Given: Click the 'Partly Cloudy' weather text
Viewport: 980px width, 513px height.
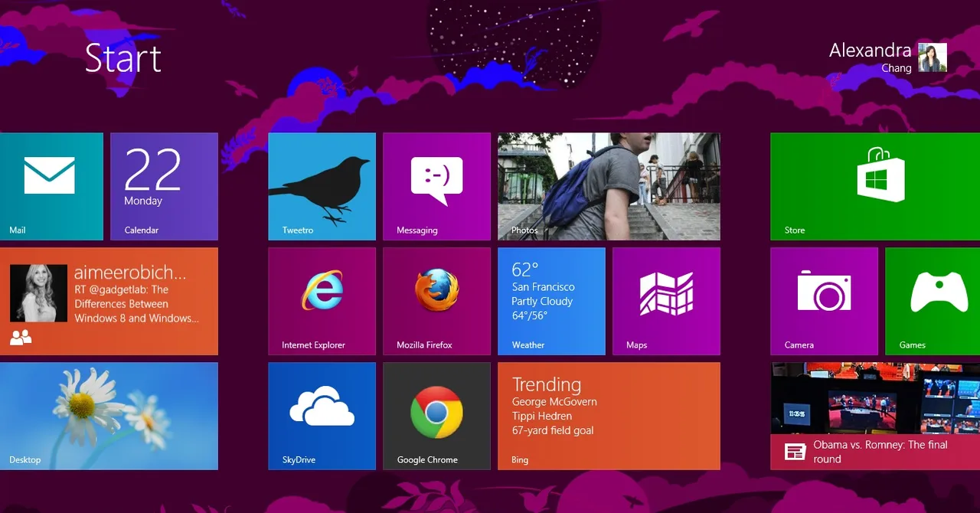Looking at the screenshot, I should 542,302.
